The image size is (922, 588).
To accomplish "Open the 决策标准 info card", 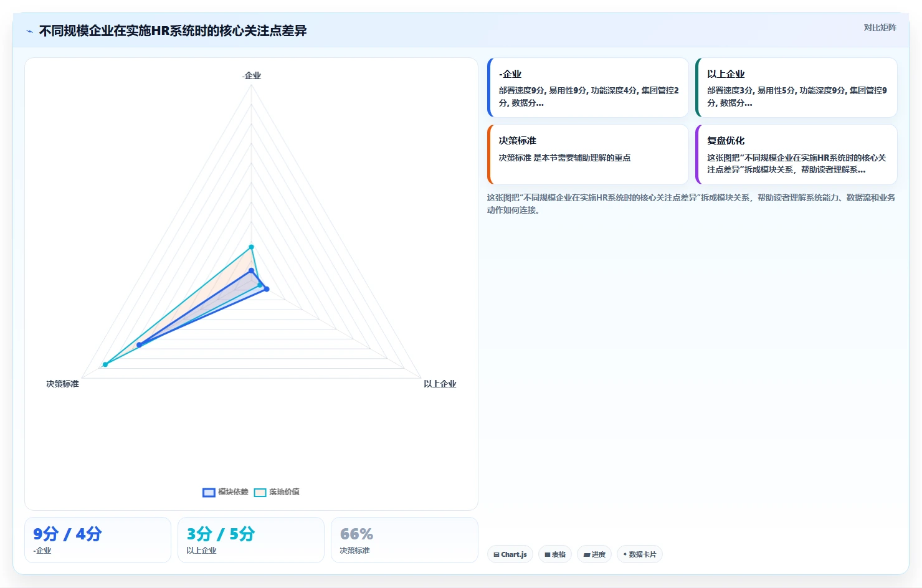I will tap(588, 154).
